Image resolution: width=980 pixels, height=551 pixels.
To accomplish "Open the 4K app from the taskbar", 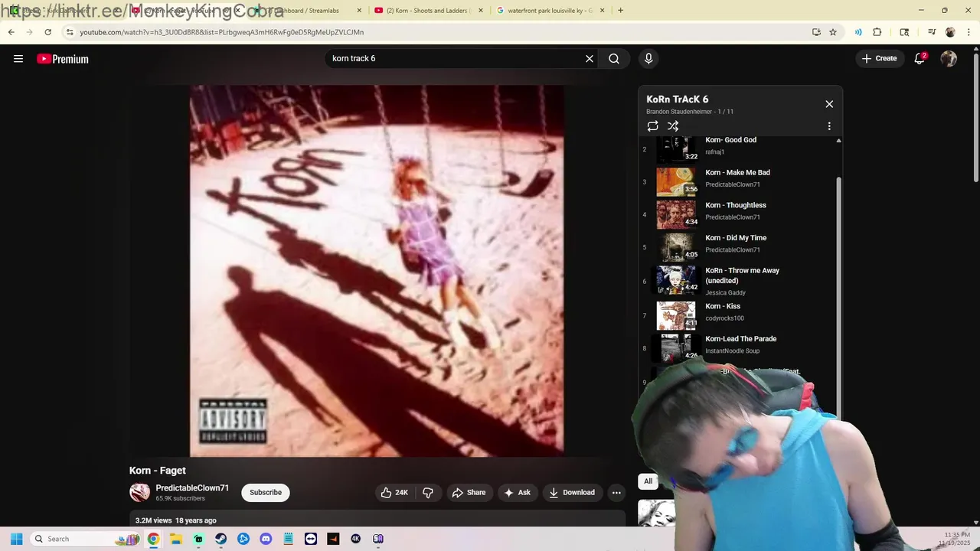I will pyautogui.click(x=355, y=539).
